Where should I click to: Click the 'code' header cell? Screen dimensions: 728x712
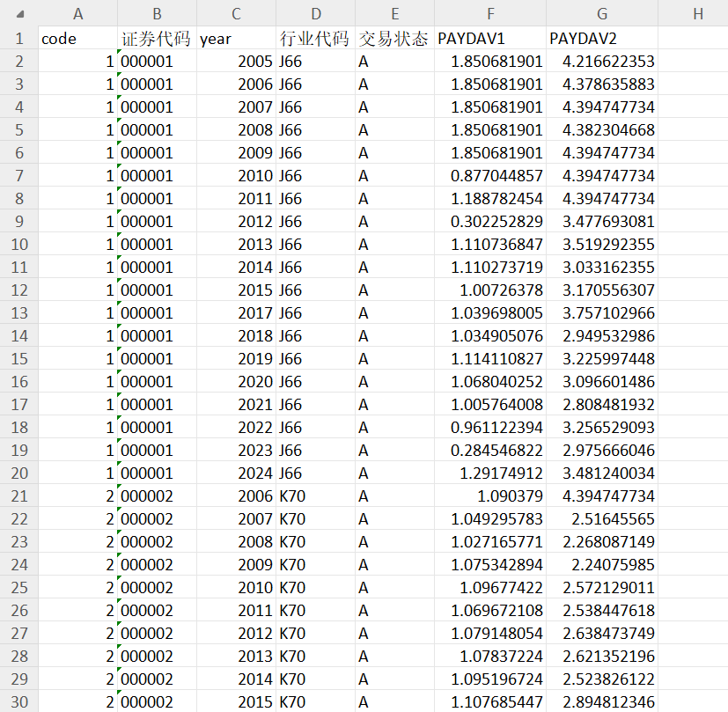pos(78,38)
